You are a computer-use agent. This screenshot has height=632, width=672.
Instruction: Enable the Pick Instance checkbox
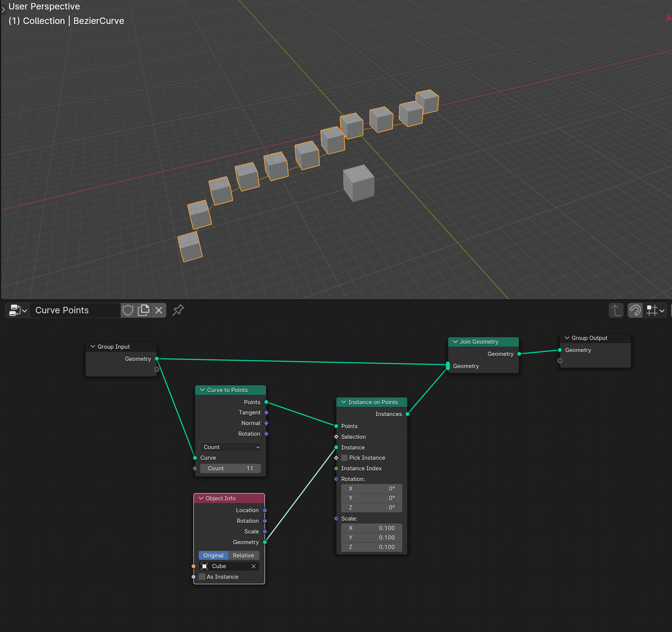click(x=344, y=458)
